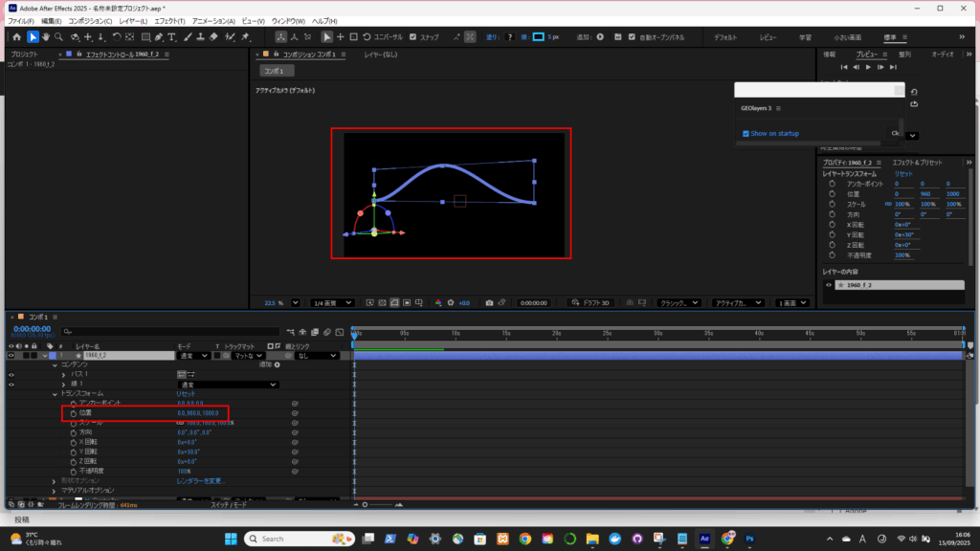
Task: Select the Pen tool
Action: [x=157, y=36]
